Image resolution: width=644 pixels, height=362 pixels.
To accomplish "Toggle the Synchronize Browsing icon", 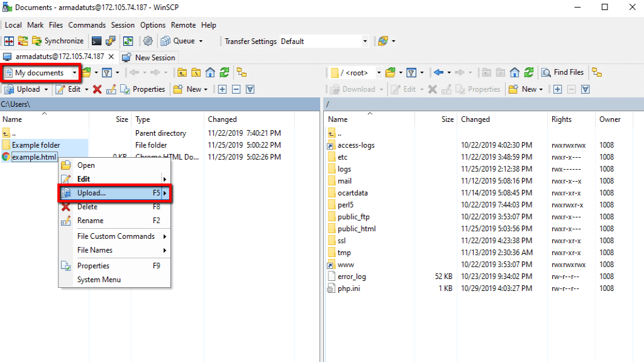I will [x=128, y=41].
